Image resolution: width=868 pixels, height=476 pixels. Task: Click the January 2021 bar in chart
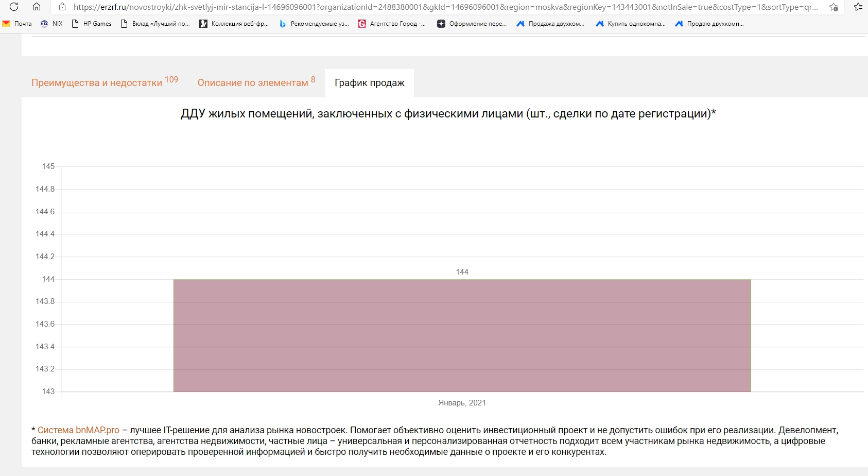(x=462, y=335)
